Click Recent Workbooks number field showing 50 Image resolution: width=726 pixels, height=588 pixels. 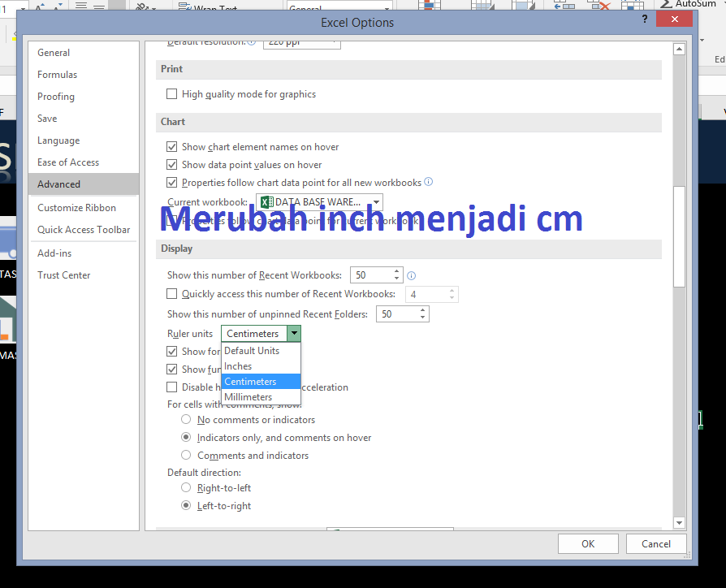pyautogui.click(x=372, y=275)
